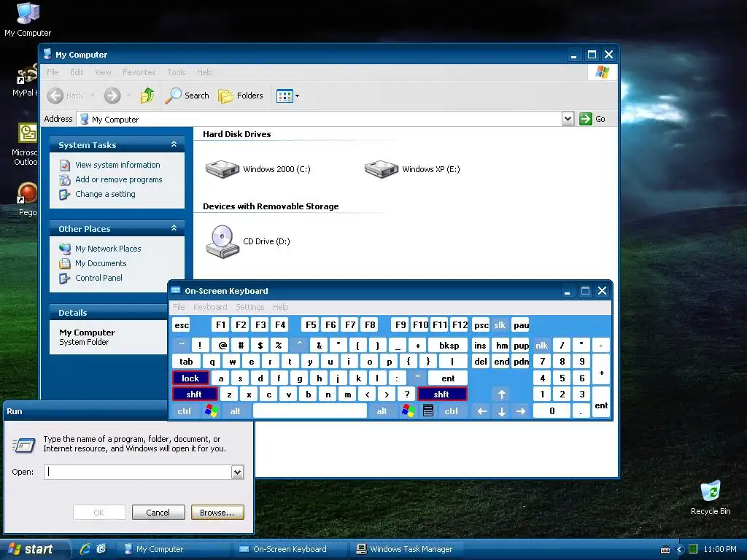Open the Address bar dropdown arrow
The height and width of the screenshot is (560, 747).
click(x=568, y=119)
